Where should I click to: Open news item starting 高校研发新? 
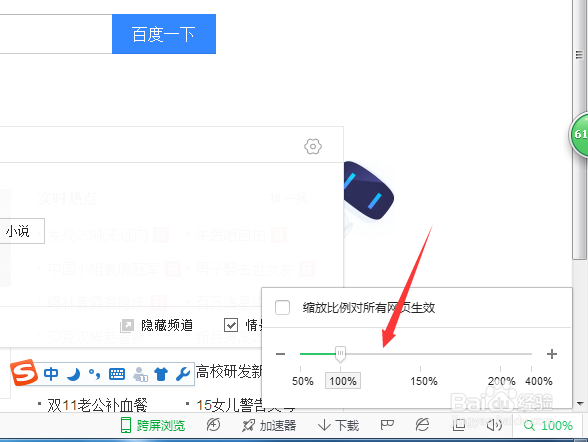pos(229,372)
